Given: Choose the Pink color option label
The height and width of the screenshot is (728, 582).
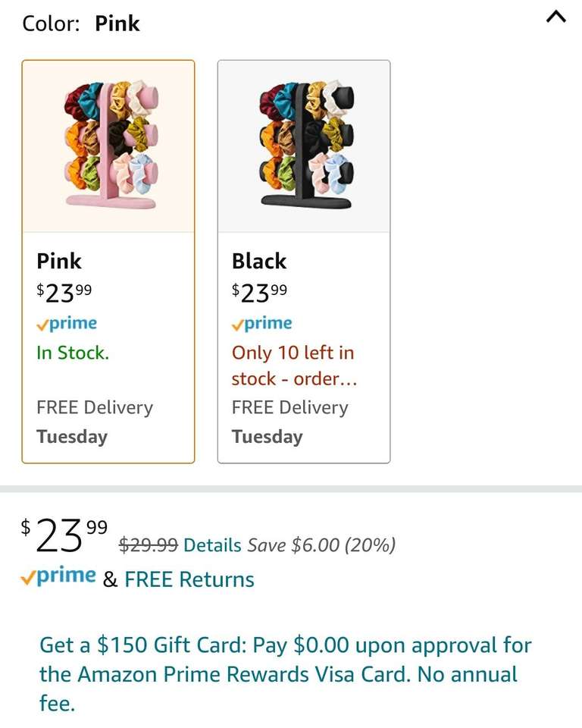Looking at the screenshot, I should pyautogui.click(x=59, y=261).
